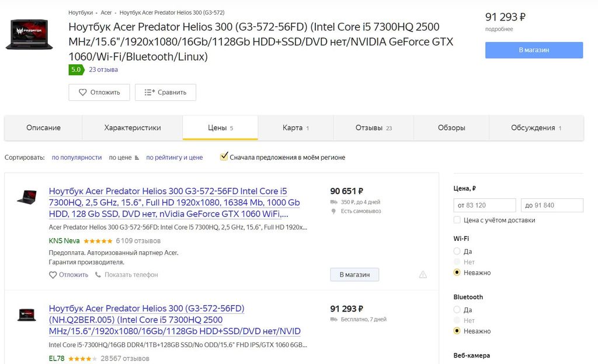Screen dimensions: 598x364
Task: Select Да under the Bluetooth filter
Action: (457, 310)
